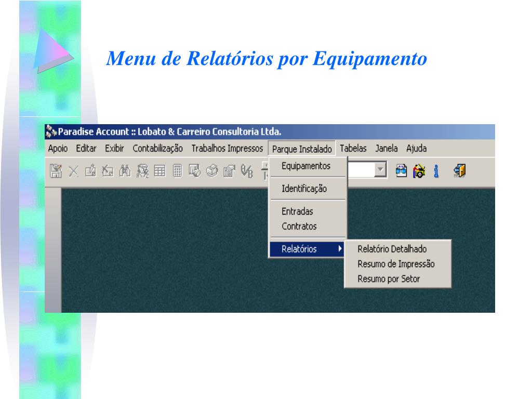Click the grid table toolbar icon

coord(160,171)
